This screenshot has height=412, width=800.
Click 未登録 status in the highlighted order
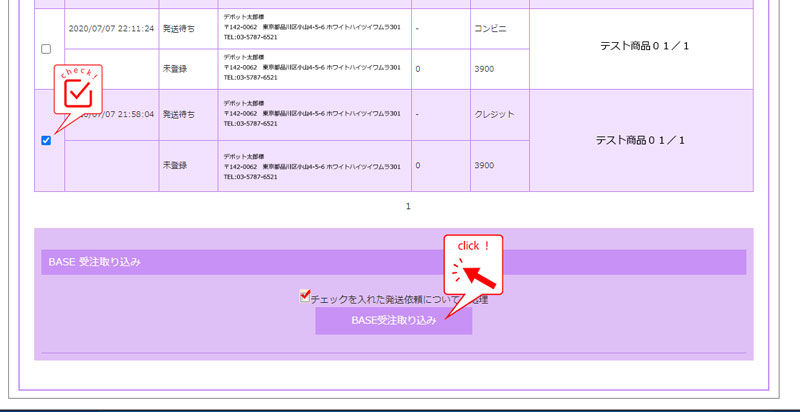point(174,165)
